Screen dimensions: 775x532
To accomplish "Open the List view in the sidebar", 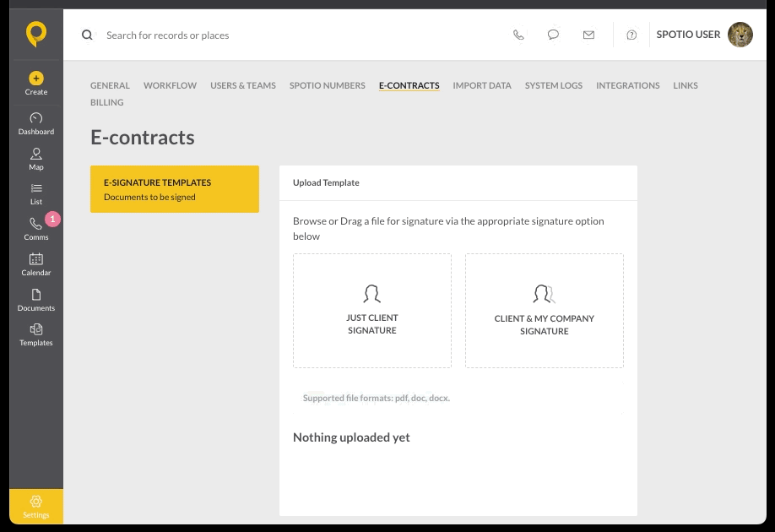I will point(35,194).
